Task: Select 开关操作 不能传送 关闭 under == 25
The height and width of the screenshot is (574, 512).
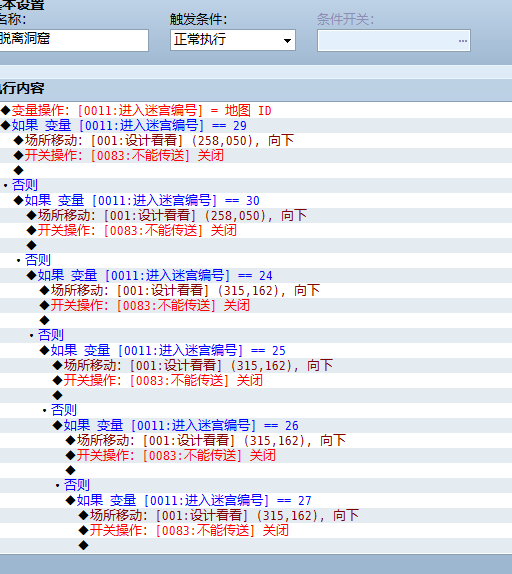Action: tap(256, 380)
